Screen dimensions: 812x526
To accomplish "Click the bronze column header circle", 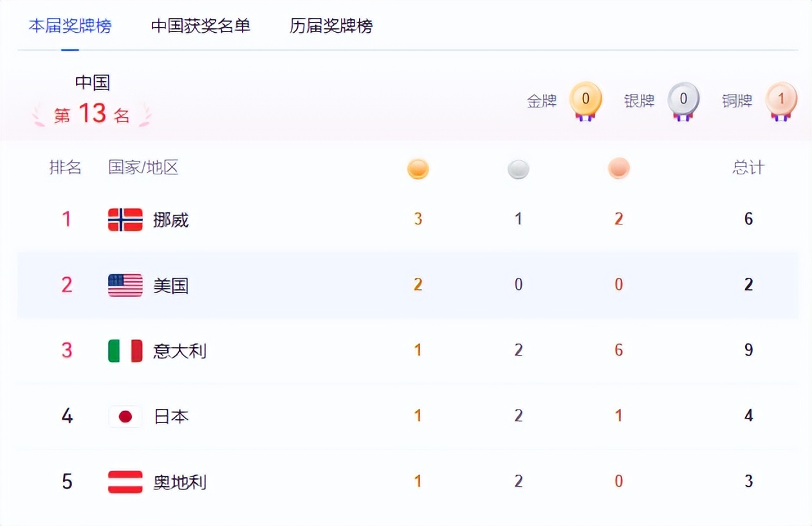I will click(x=618, y=168).
